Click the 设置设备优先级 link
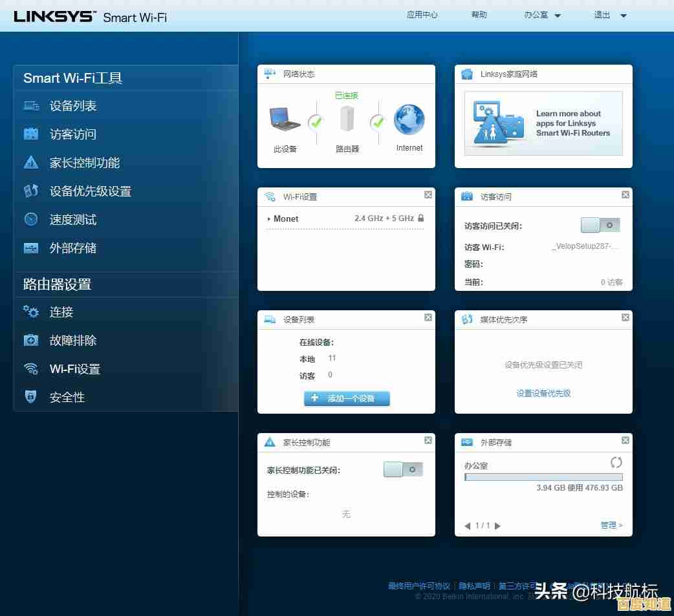674x616 pixels. tap(543, 394)
